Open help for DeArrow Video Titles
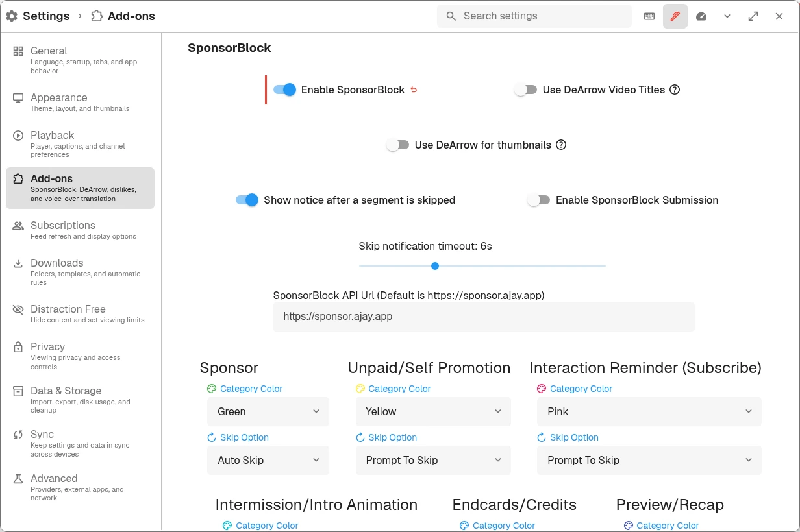The height and width of the screenshot is (532, 800). coord(675,90)
